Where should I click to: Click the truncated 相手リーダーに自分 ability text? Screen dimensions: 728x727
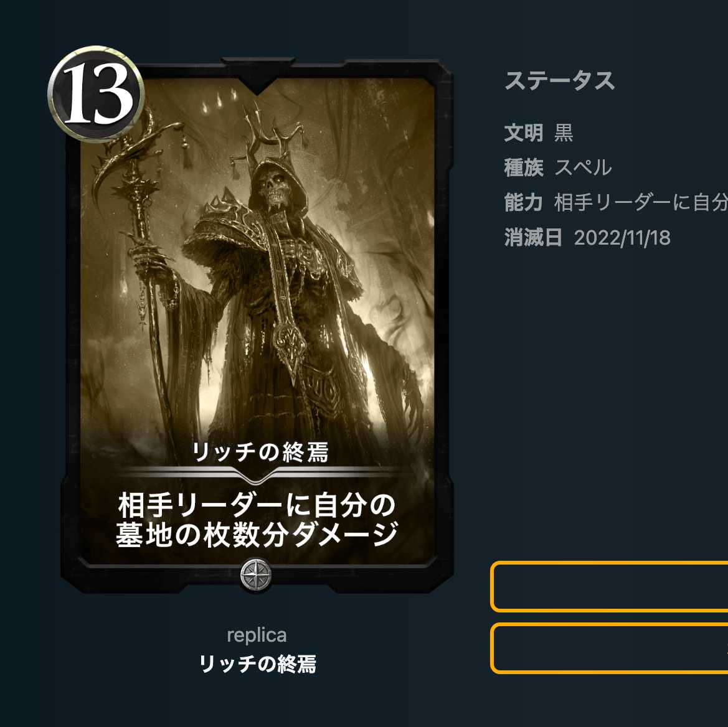pos(641,203)
